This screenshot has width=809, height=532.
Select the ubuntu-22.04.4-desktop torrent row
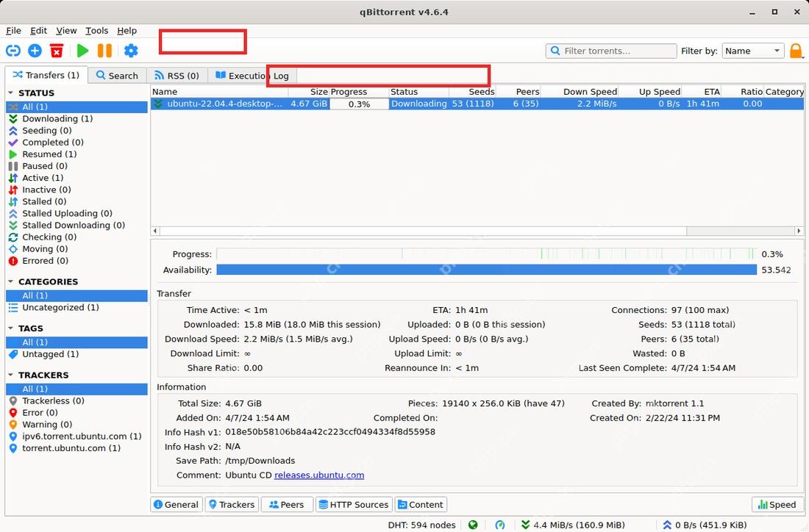(477, 104)
